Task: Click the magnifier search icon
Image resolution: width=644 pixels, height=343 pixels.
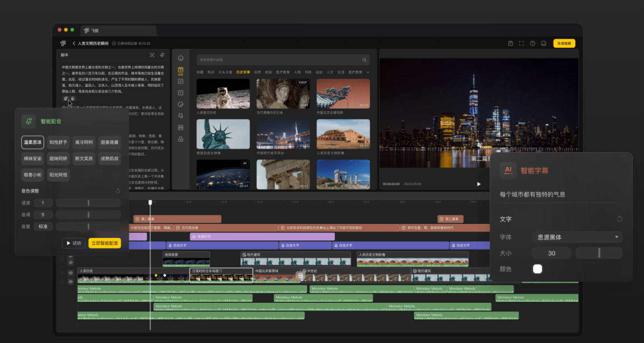Action: point(364,60)
